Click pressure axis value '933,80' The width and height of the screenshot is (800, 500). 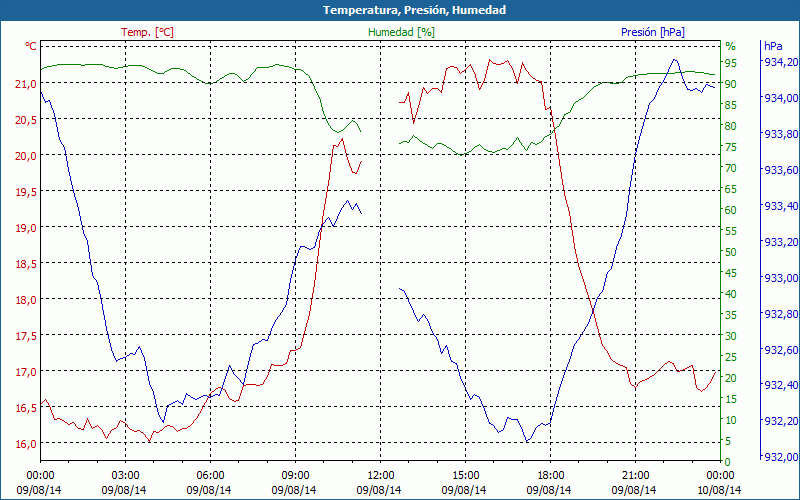[x=780, y=134]
